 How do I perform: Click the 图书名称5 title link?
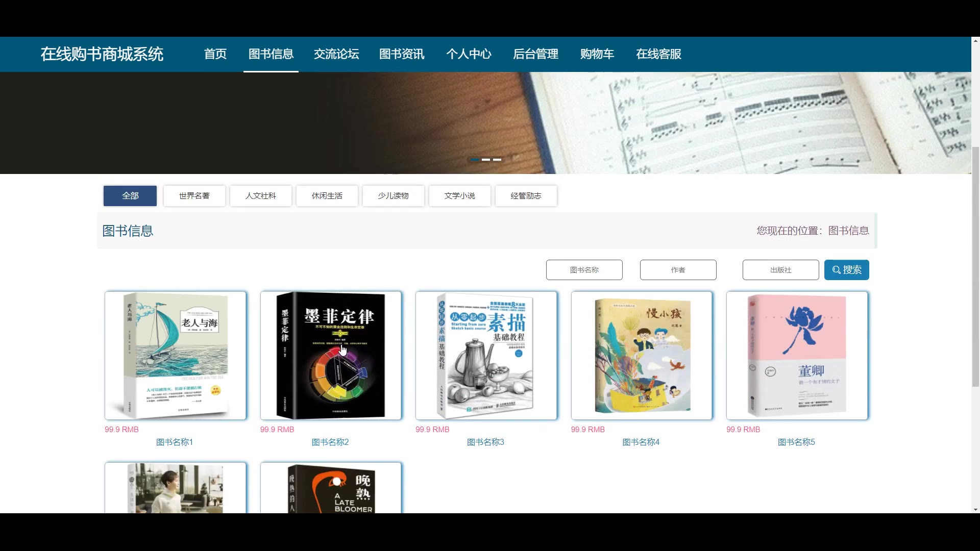tap(796, 442)
